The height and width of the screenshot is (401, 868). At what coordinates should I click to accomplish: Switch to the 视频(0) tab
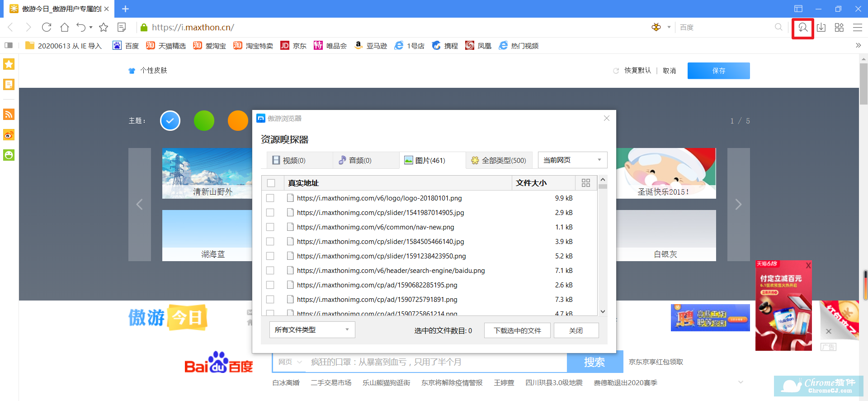[x=299, y=160]
